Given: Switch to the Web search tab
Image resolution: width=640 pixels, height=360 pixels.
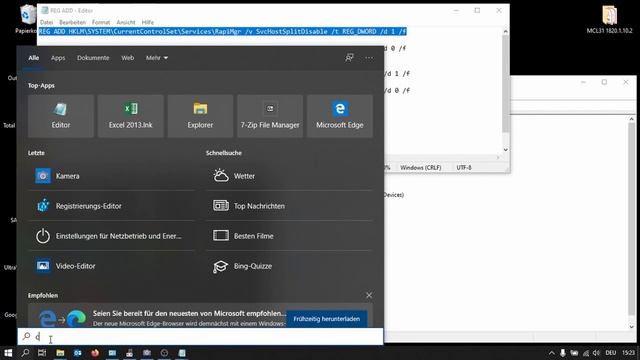Looking at the screenshot, I should [x=128, y=58].
